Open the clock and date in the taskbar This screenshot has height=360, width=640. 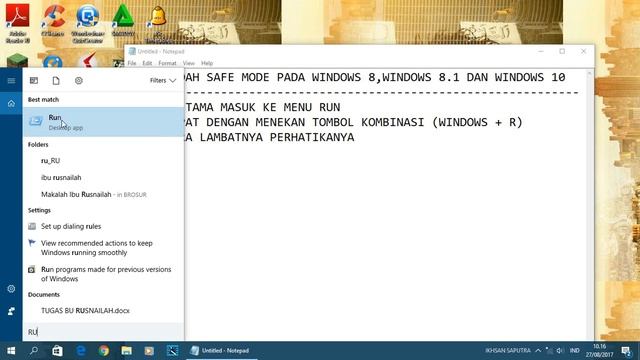click(600, 351)
